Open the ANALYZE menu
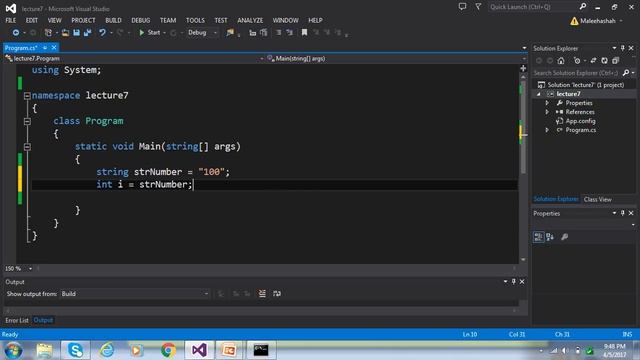The image size is (640, 360). (x=250, y=20)
